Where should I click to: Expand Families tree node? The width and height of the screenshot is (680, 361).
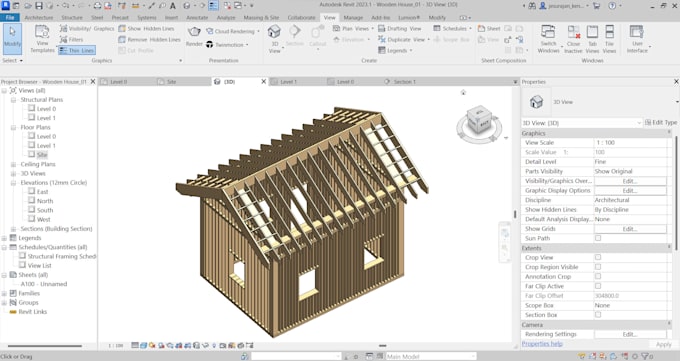tap(4, 293)
